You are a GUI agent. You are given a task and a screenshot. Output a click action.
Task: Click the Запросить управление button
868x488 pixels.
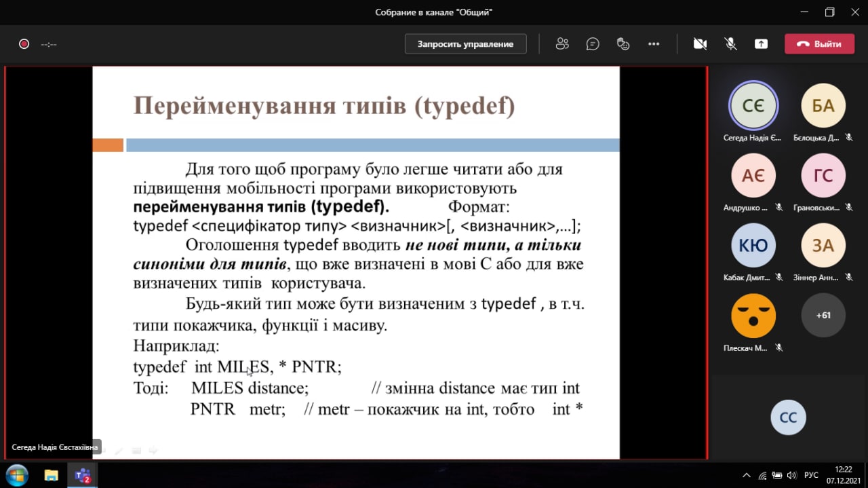click(465, 44)
